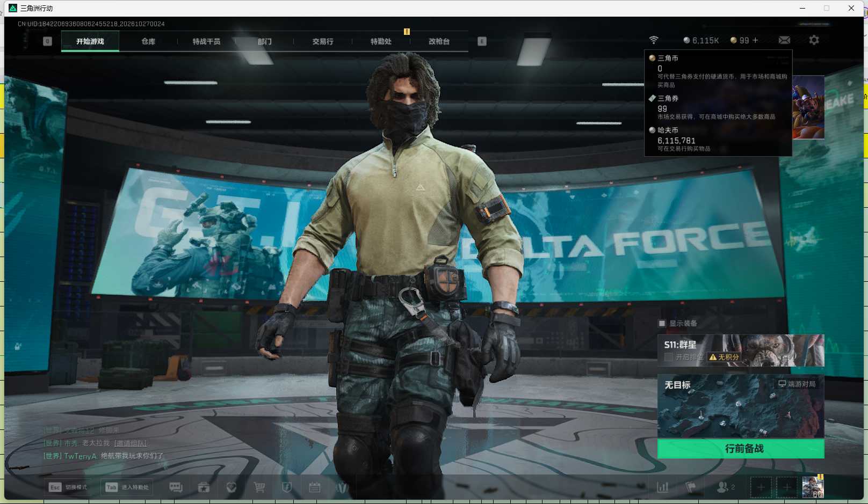Open the 特战干员 tab
Viewport: 868px width, 504px height.
point(207,41)
